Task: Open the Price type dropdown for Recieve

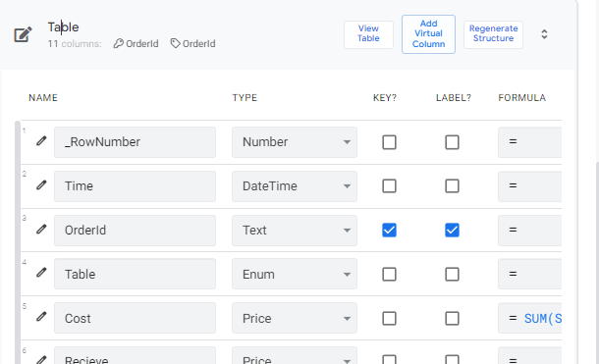Action: 295,355
